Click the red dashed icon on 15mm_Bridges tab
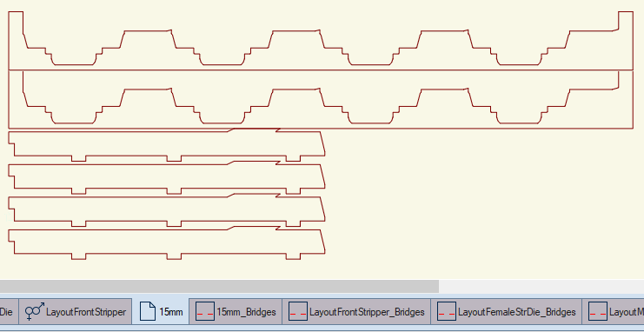Image resolution: width=644 pixels, height=332 pixels. pyautogui.click(x=205, y=311)
